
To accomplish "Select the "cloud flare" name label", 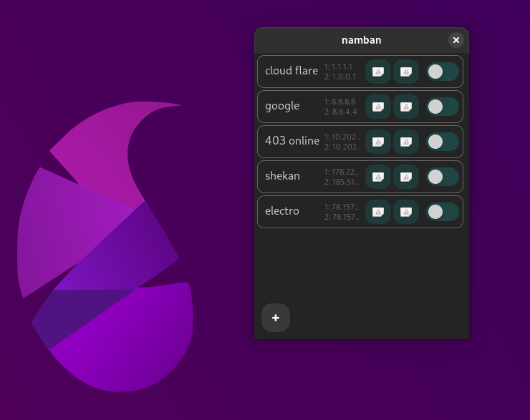I will tap(291, 71).
